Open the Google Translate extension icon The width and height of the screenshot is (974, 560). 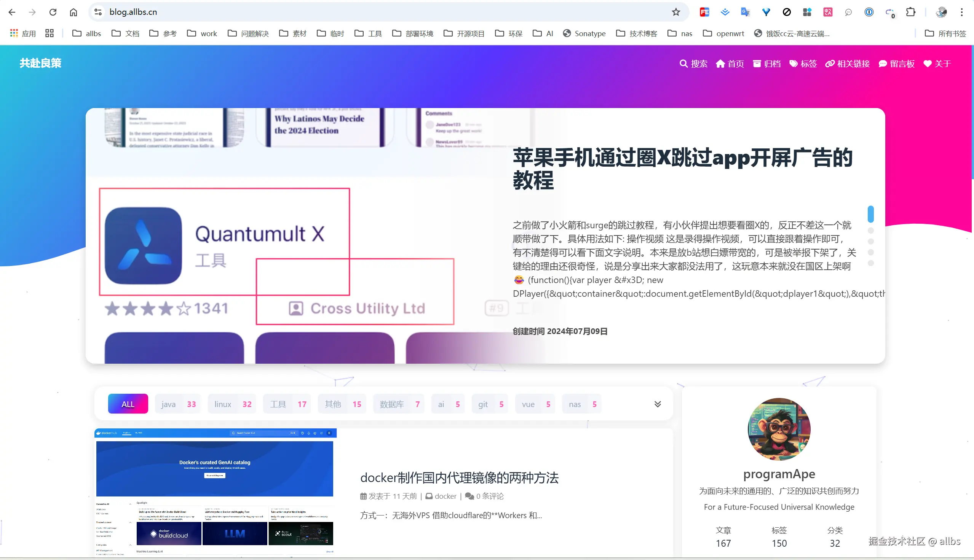coord(746,12)
